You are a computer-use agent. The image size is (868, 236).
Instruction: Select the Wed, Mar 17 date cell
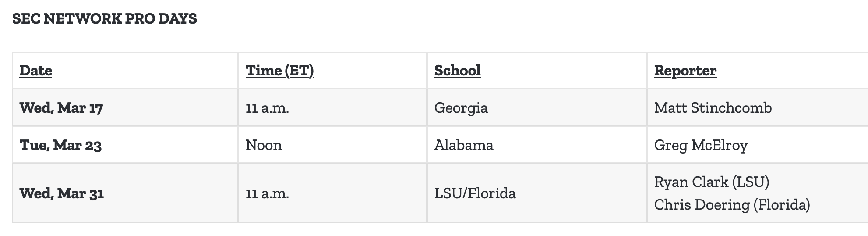pos(61,108)
